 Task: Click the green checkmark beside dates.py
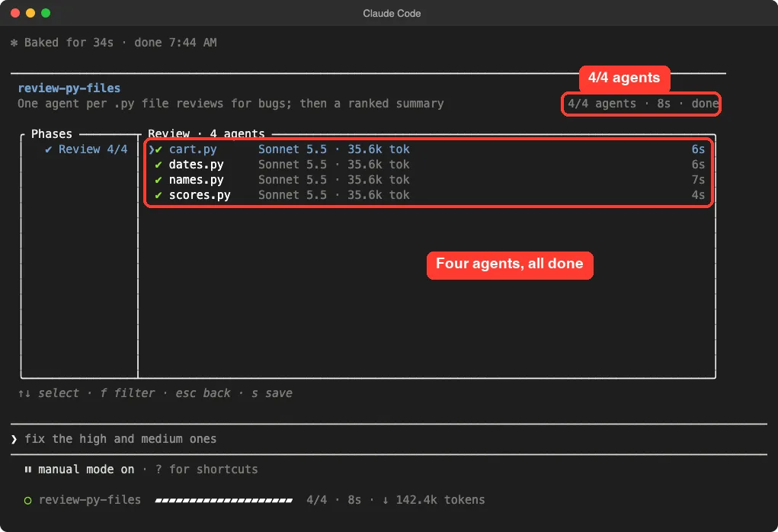[158, 165]
